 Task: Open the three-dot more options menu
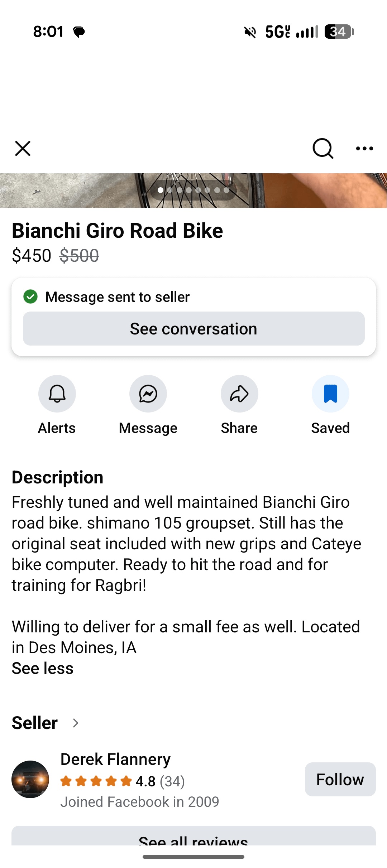click(x=364, y=149)
